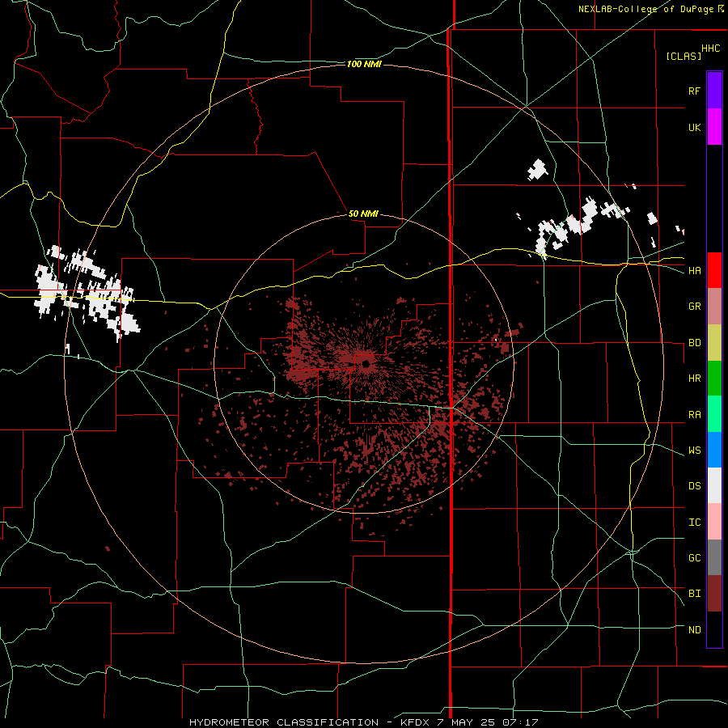728x728 pixels.
Task: Click the RA legend label
Action: click(x=694, y=415)
